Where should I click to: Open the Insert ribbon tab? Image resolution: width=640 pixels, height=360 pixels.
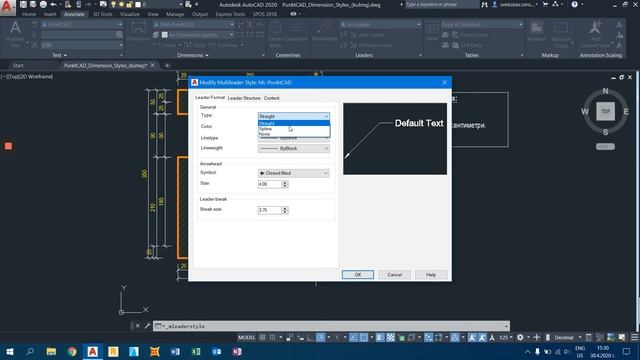tap(50, 14)
